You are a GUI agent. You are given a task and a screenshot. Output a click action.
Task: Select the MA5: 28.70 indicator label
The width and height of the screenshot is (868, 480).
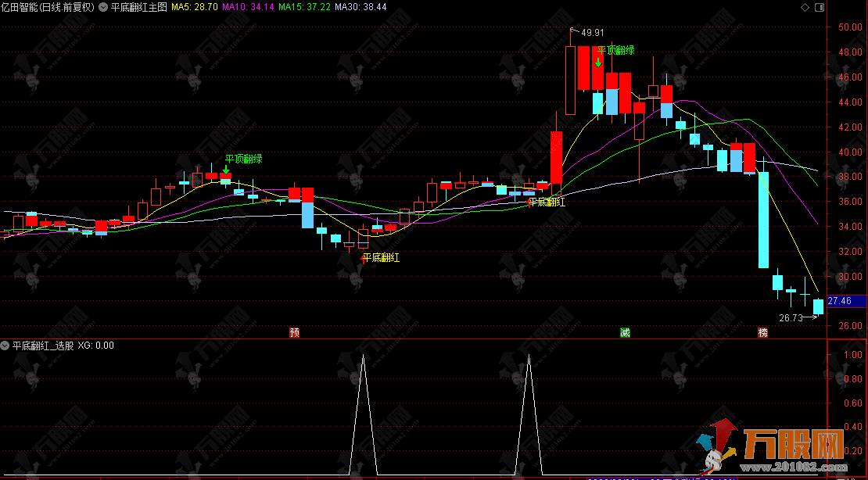click(x=195, y=7)
